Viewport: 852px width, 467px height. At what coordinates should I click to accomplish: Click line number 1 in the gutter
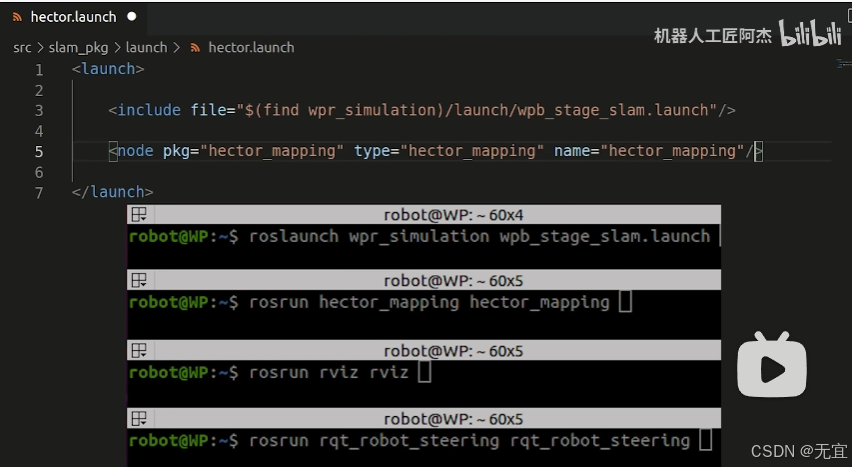click(39, 70)
